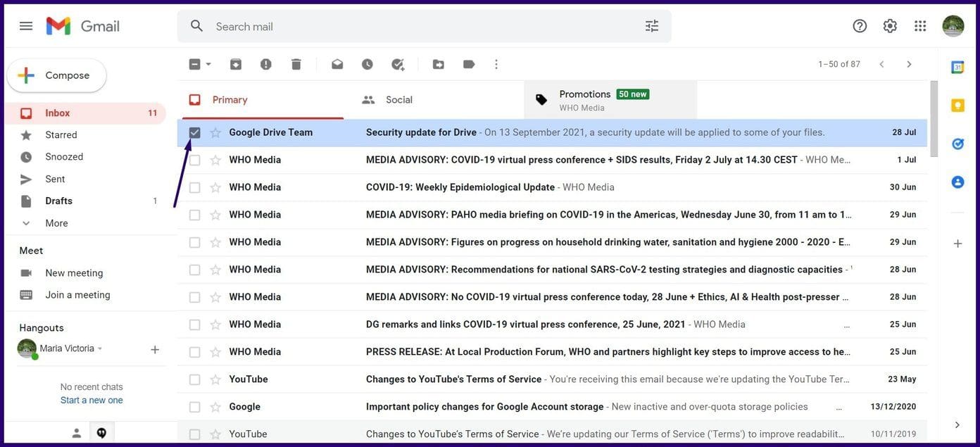980x447 pixels.
Task: Open Google Tasks in the side panel
Action: [x=957, y=144]
